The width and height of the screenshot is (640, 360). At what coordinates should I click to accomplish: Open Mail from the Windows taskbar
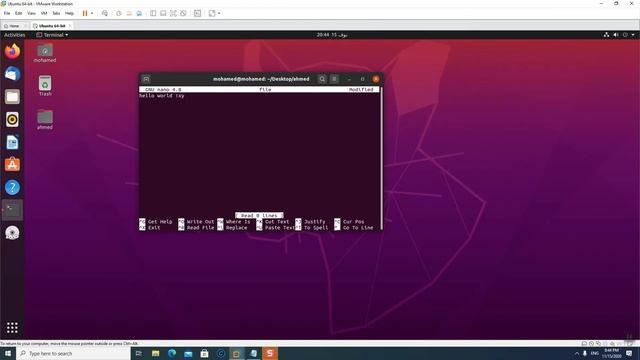pos(188,353)
